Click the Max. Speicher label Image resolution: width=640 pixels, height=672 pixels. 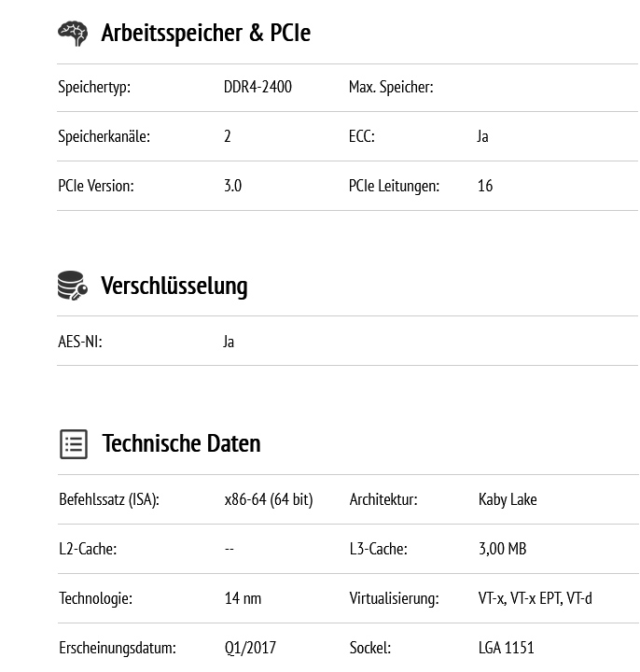[391, 88]
